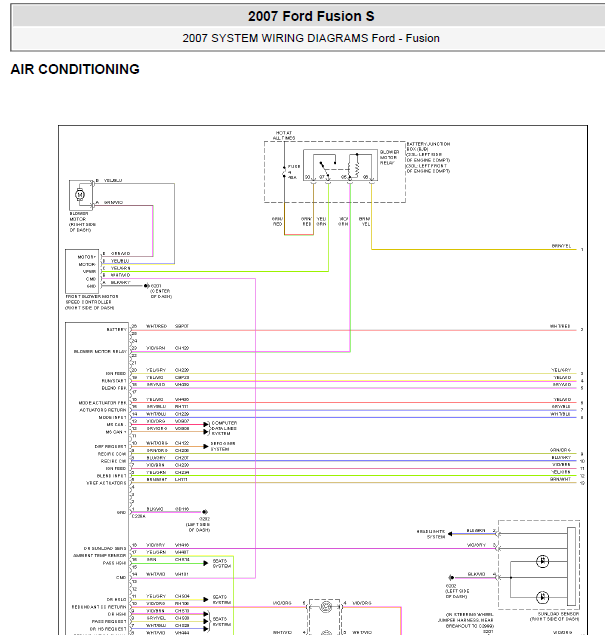Click the "MOTOR+" speed controller pin label

coord(87,257)
